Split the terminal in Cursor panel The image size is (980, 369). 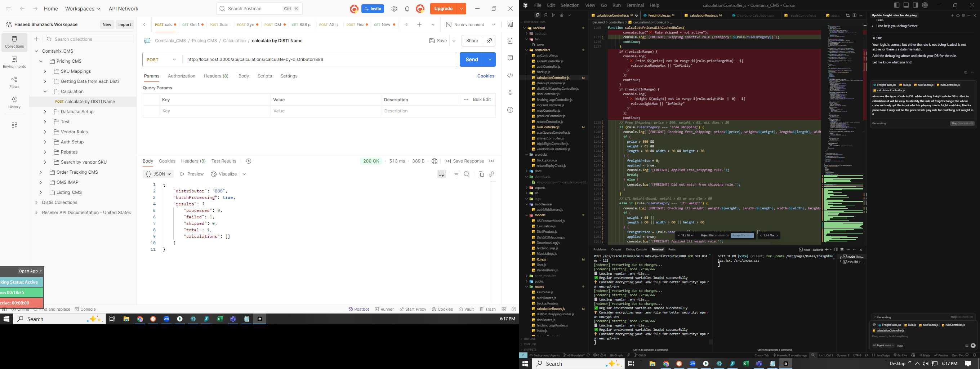point(836,250)
